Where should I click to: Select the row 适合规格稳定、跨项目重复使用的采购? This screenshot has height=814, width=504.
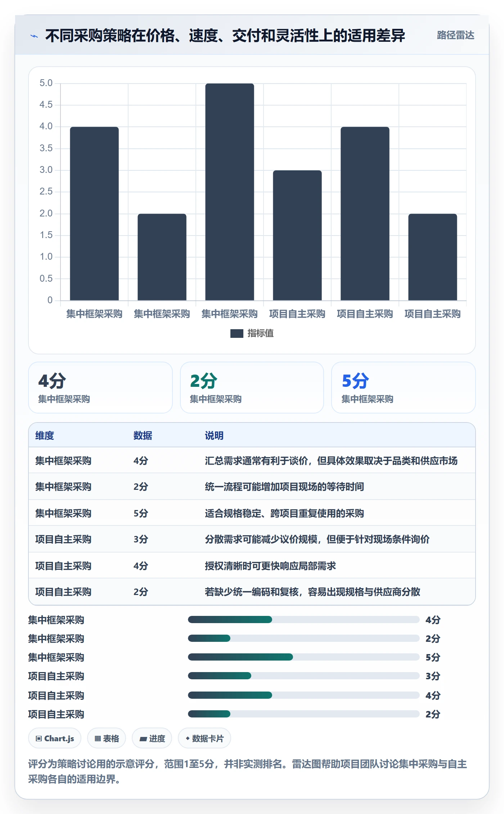click(252, 513)
